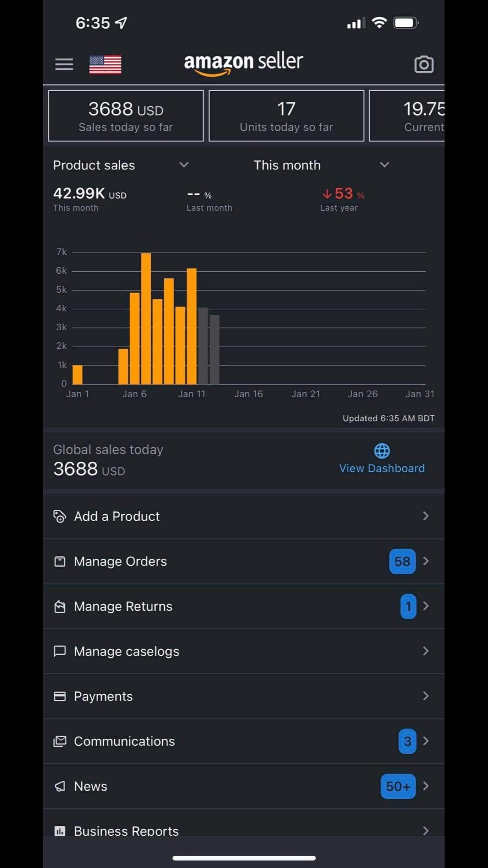Tap the 50+ badge next to News
488x868 pixels.
[x=398, y=786]
